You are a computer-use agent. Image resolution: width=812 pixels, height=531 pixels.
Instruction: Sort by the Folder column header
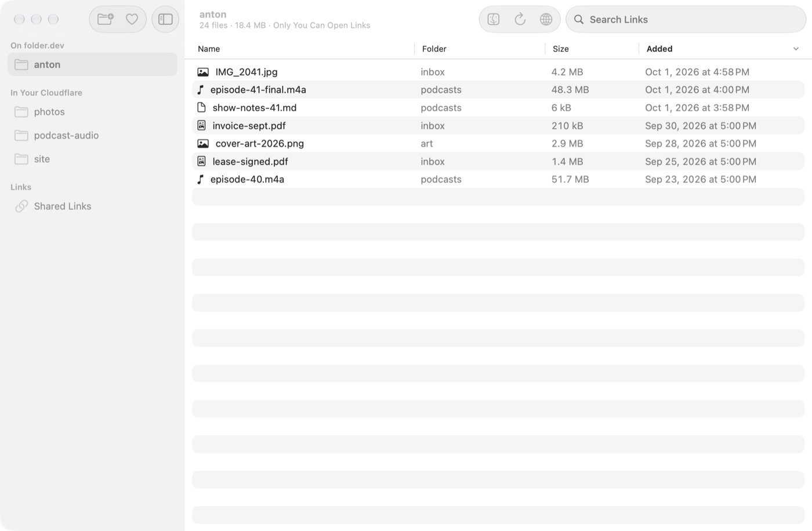pos(434,49)
